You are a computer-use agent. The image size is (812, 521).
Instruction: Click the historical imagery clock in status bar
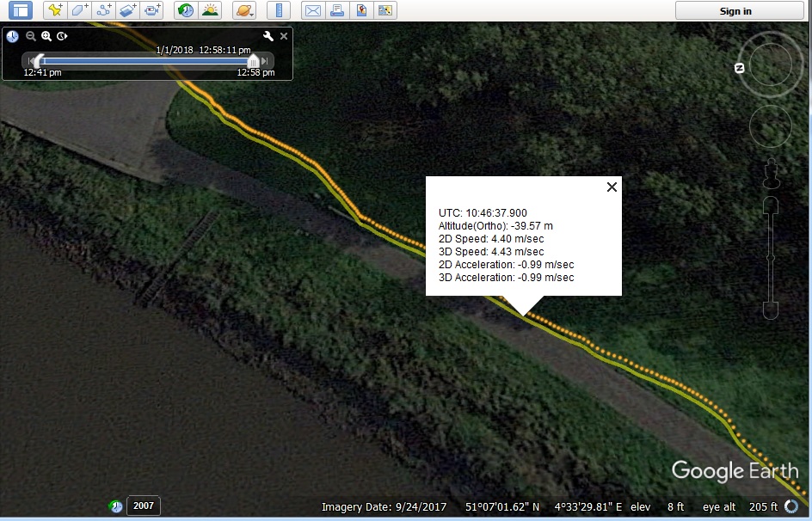(x=116, y=506)
